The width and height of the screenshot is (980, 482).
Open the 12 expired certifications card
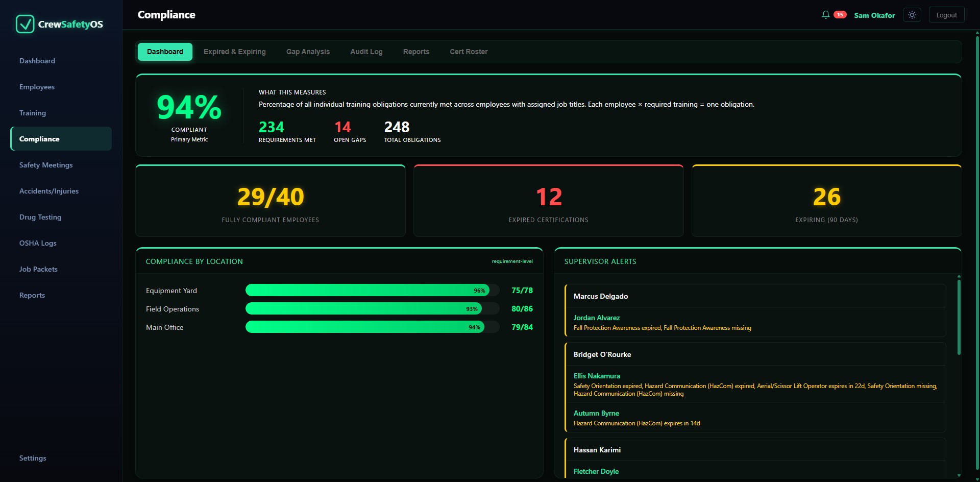(x=549, y=201)
